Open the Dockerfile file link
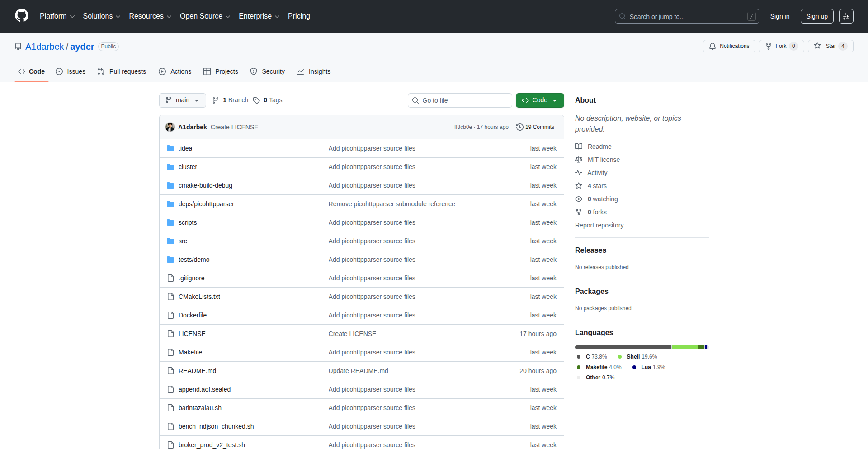Viewport: 868px width, 449px height. [x=192, y=315]
